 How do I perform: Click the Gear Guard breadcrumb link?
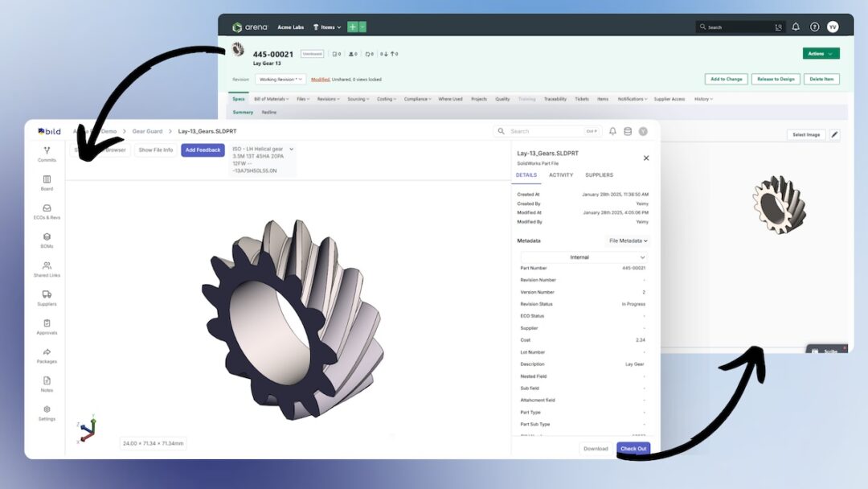(x=147, y=130)
